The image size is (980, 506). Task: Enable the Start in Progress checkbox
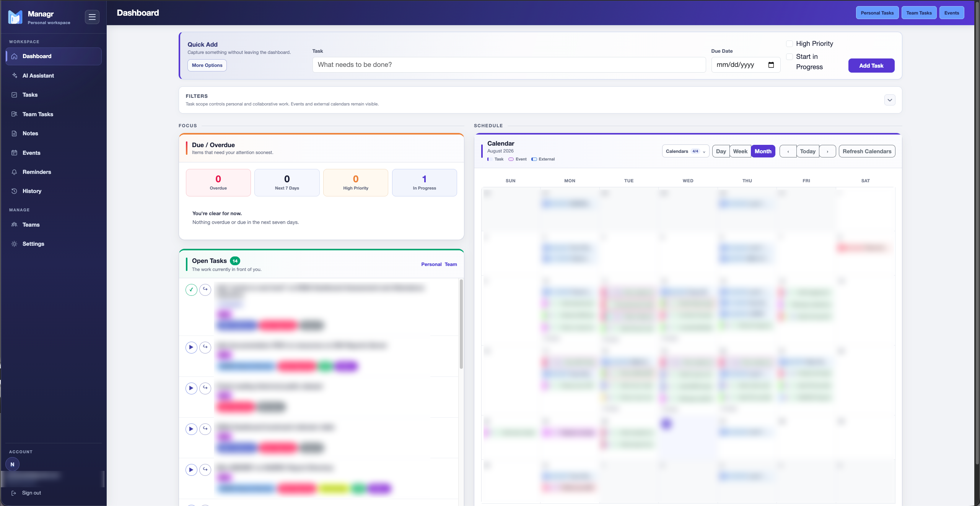pyautogui.click(x=790, y=57)
